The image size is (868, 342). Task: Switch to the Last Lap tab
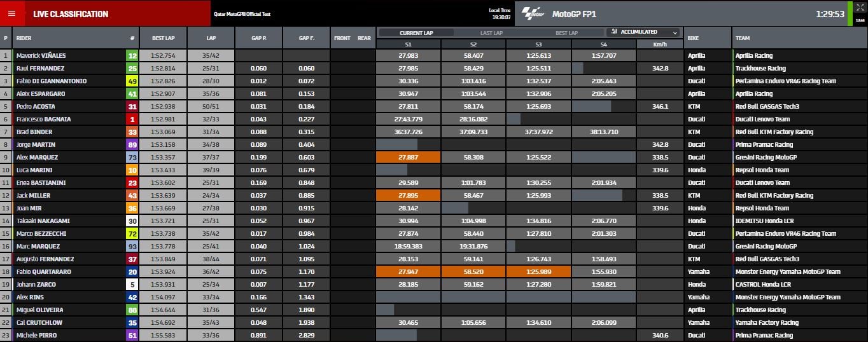[491, 32]
